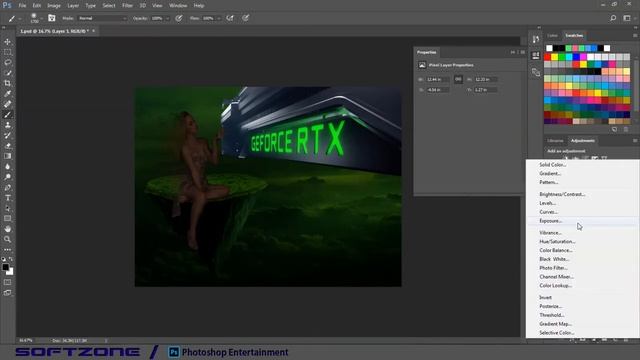Toggle pressure for size button
This screenshot has height=360, width=640.
[x=245, y=18]
